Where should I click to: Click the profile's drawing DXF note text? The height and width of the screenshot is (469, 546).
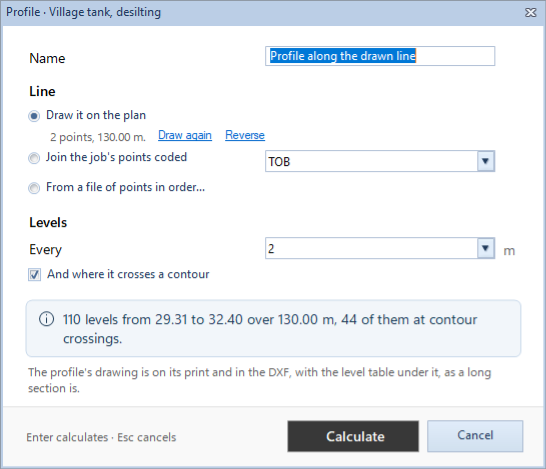point(259,380)
